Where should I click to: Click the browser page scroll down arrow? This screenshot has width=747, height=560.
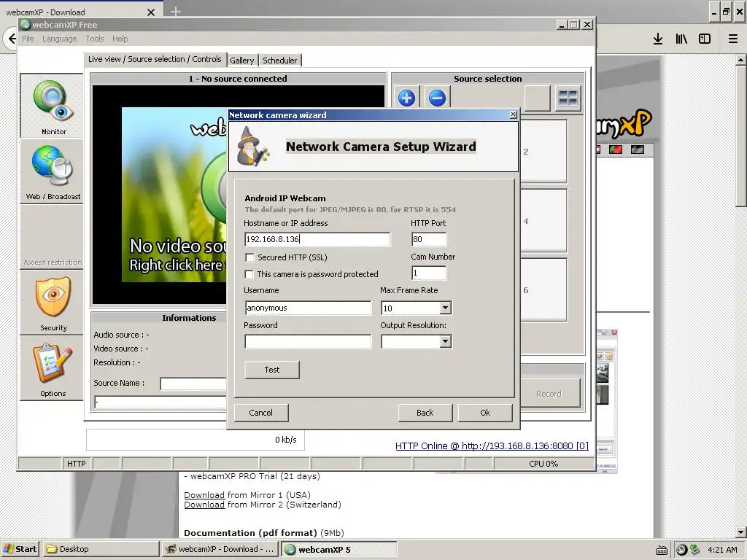(x=741, y=532)
